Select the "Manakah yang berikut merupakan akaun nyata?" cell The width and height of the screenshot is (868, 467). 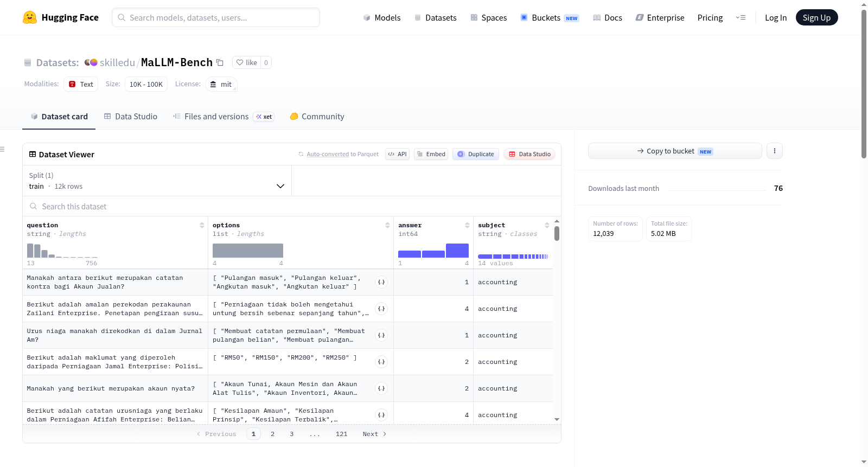coord(115,388)
